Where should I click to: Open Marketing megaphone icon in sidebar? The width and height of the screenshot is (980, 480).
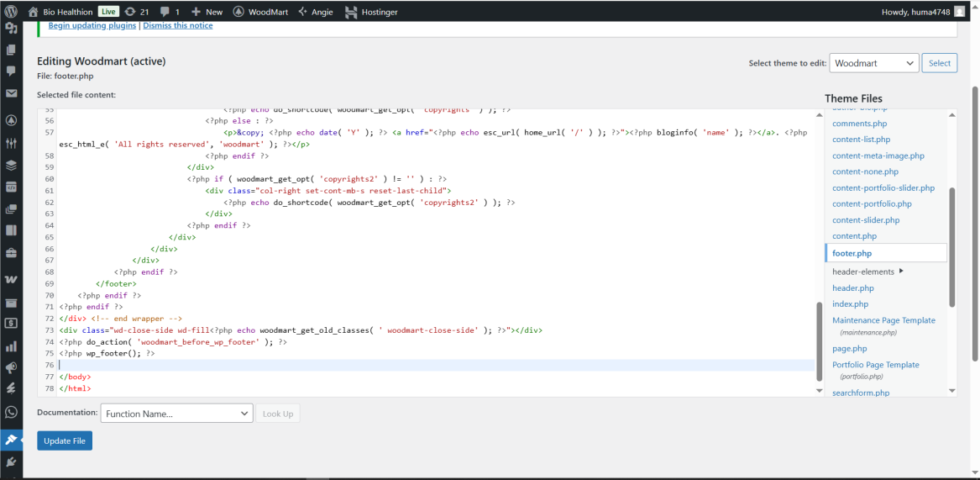click(x=11, y=367)
